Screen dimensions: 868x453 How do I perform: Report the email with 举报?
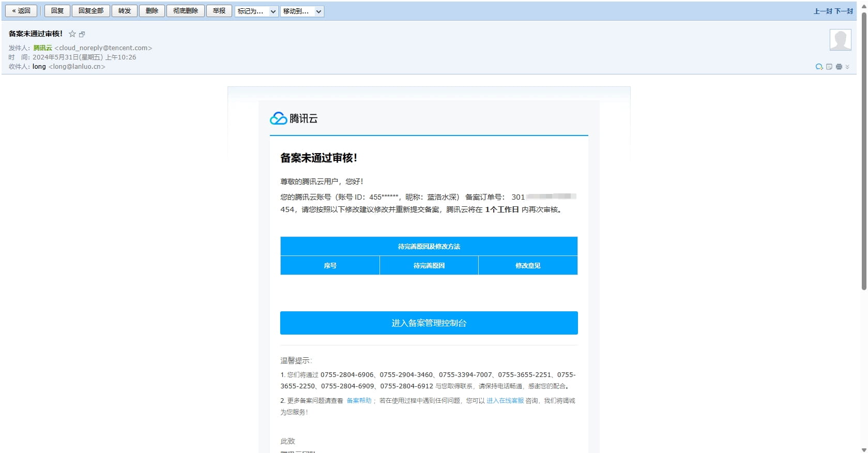point(219,11)
